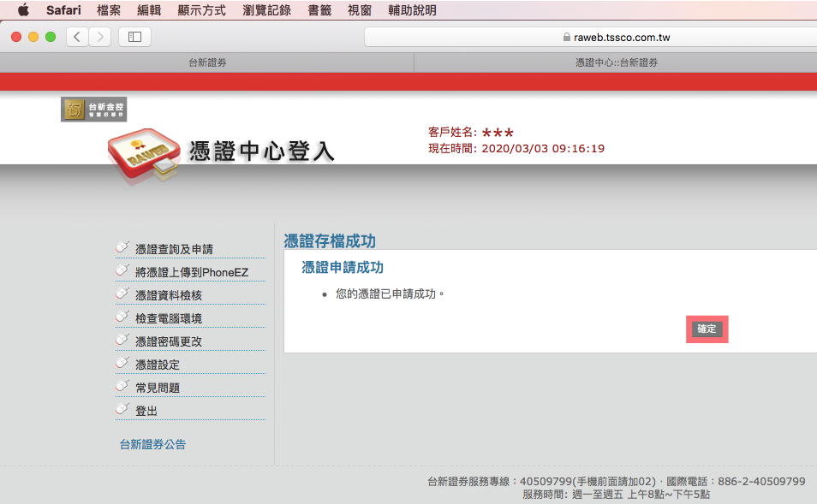Click the lock icon in address bar
The height and width of the screenshot is (504, 817).
[x=566, y=37]
